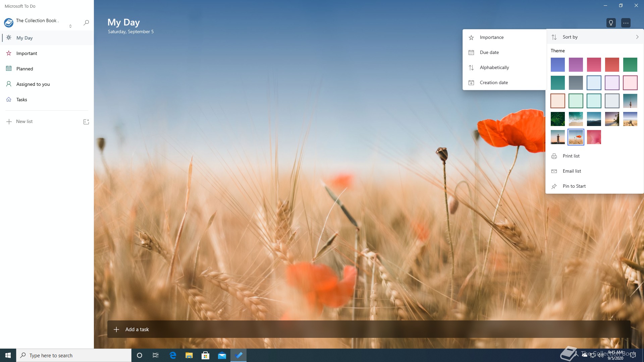Open the Planned list
This screenshot has height=362, width=644.
47,69
